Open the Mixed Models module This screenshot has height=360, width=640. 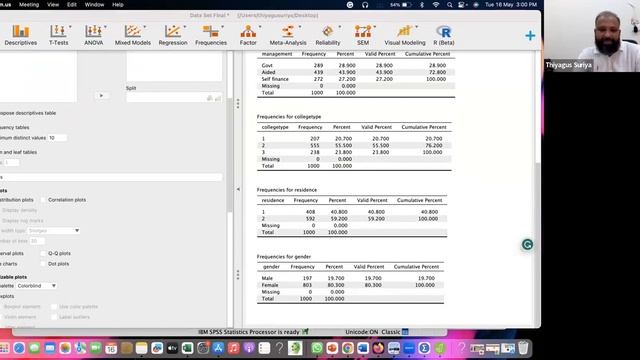point(133,35)
